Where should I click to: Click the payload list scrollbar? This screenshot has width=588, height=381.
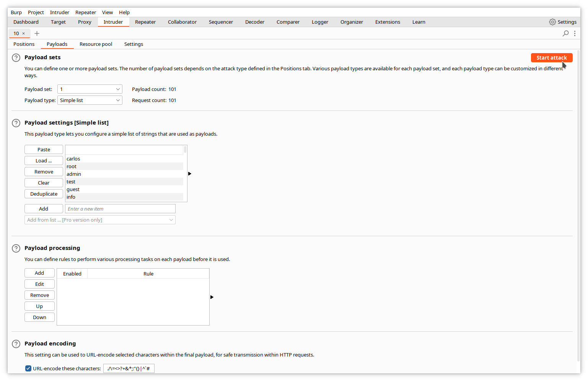185,149
